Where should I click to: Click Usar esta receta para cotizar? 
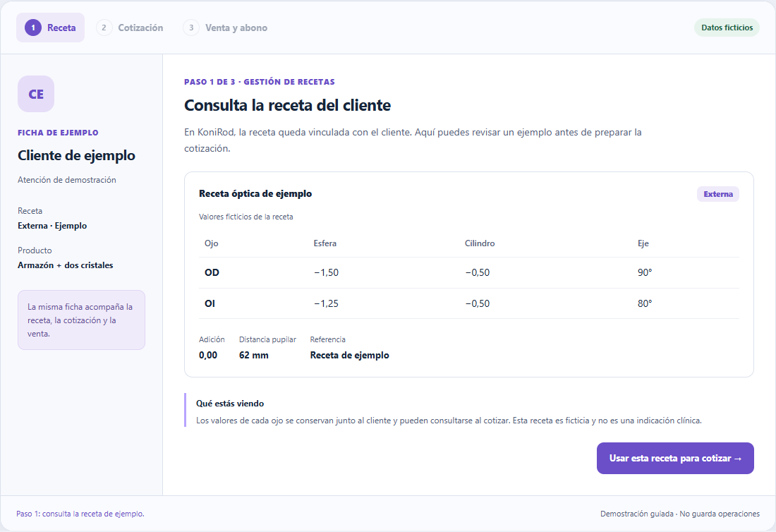click(675, 458)
